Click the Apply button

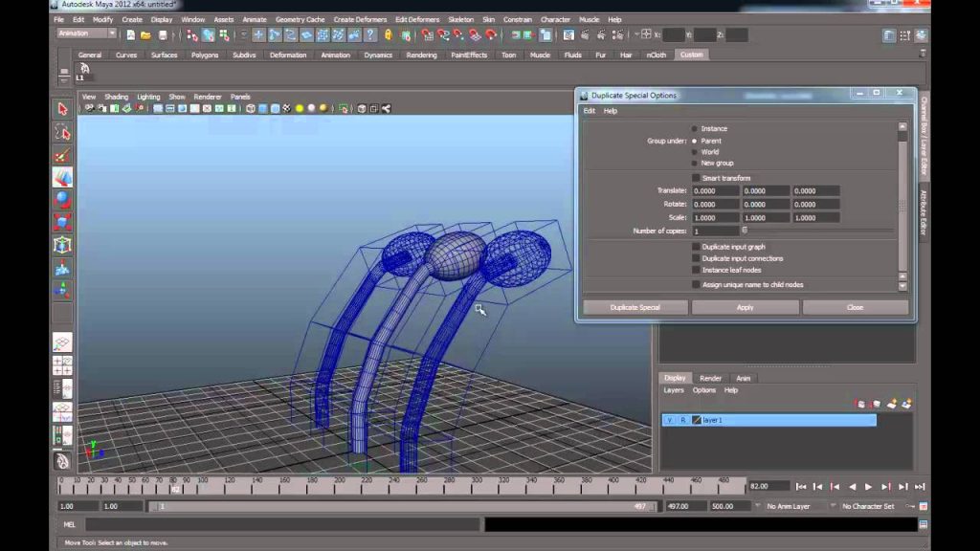click(745, 307)
